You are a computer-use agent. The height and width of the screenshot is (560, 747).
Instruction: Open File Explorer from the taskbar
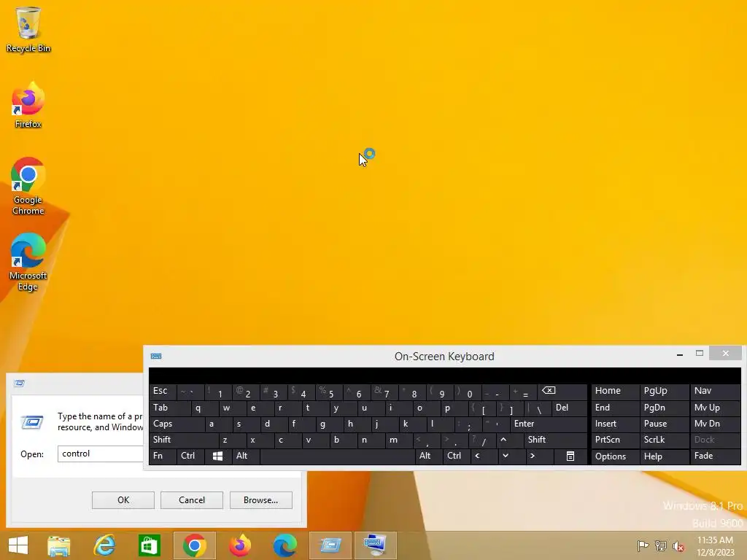[x=58, y=545]
